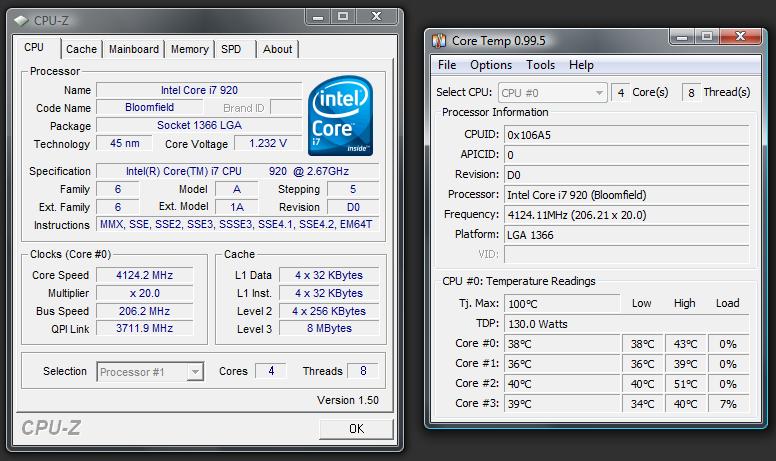Click the Core #2 high temperature 51°C
Screen dimensions: 776x461
pyautogui.click(x=685, y=384)
